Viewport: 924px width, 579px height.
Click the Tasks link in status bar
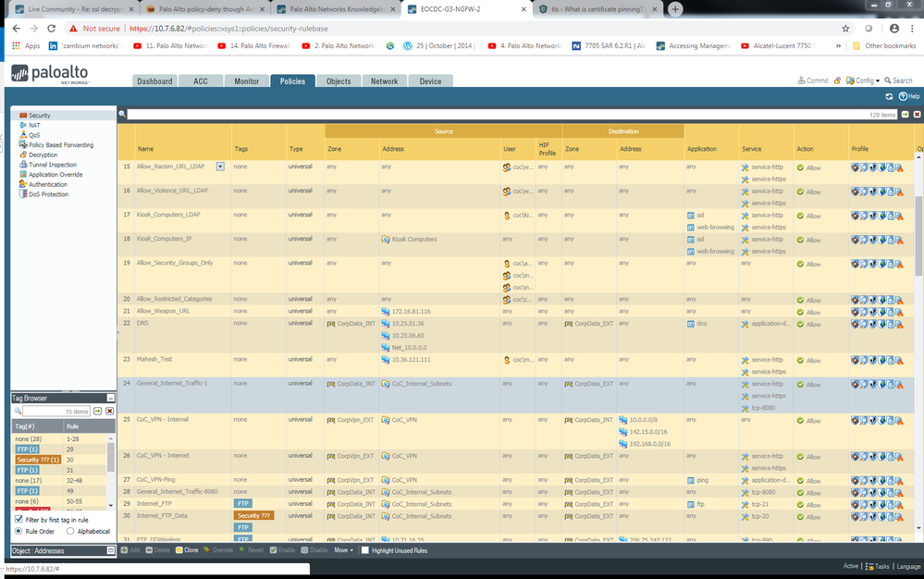point(878,567)
